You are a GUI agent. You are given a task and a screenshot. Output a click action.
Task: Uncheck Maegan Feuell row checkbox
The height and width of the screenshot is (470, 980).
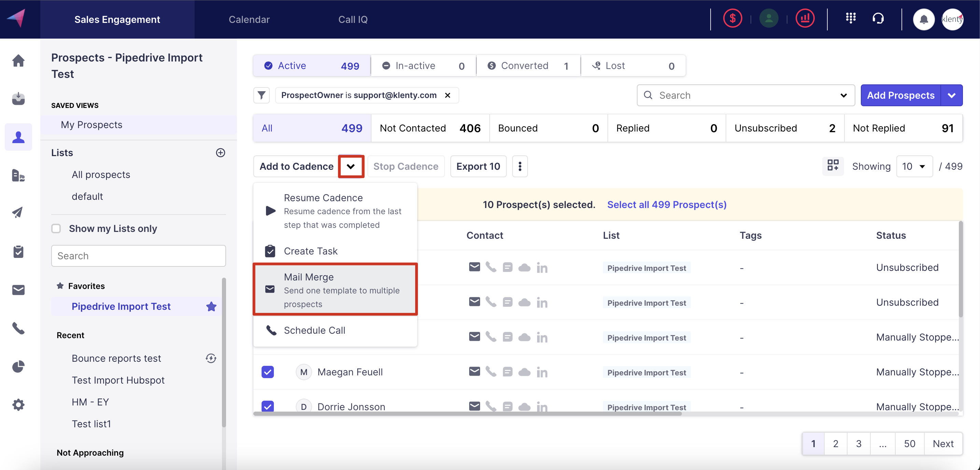point(267,372)
